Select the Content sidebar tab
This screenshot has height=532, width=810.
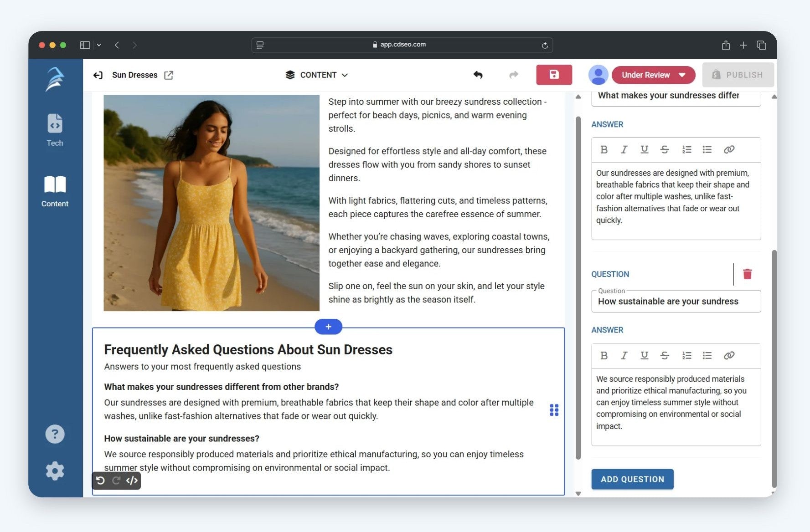(55, 191)
